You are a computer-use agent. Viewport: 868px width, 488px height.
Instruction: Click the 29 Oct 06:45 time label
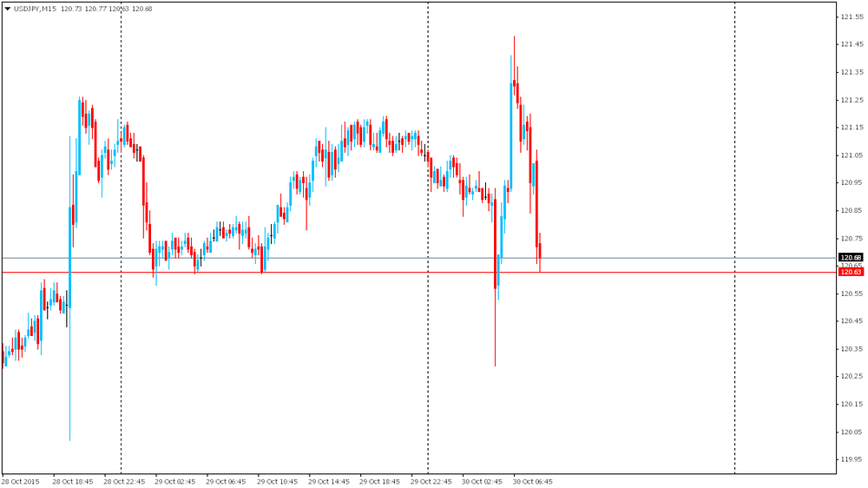point(226,481)
